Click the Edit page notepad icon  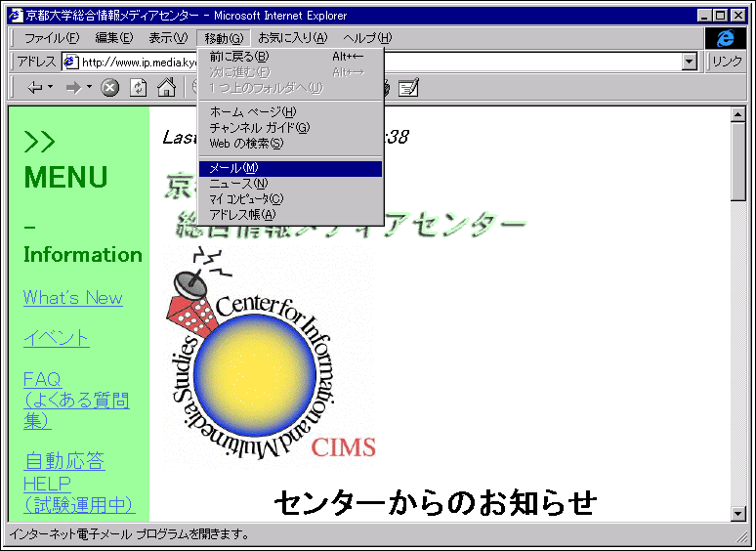pos(408,88)
